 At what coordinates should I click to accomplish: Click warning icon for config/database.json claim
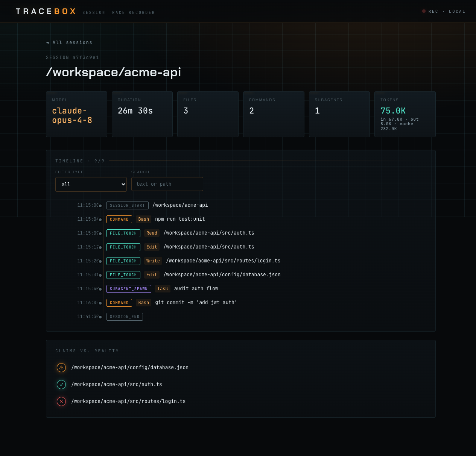pyautogui.click(x=61, y=368)
